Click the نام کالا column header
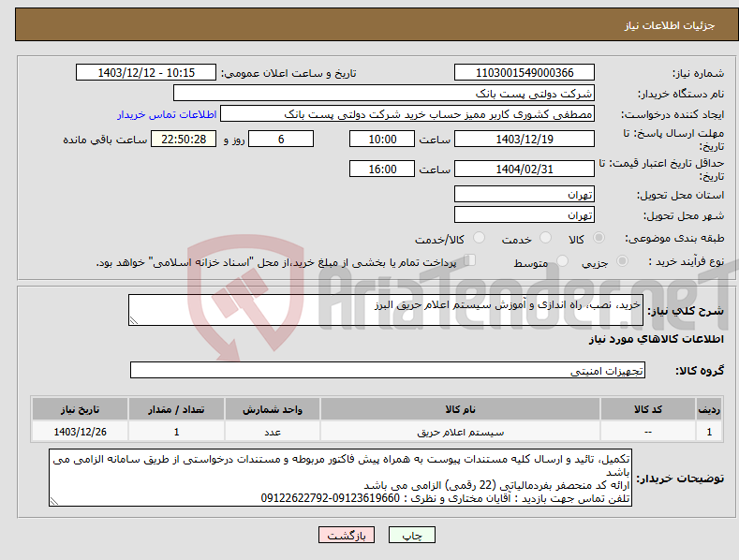 (x=460, y=409)
